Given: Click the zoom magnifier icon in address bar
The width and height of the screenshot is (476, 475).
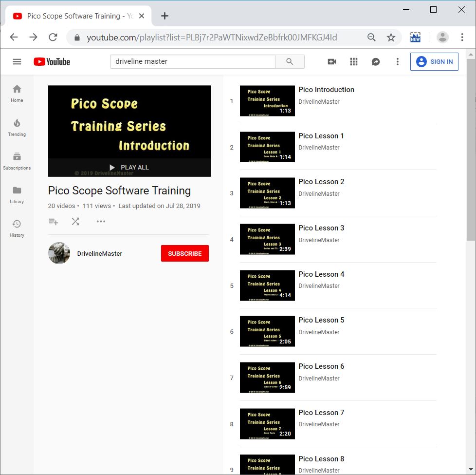Looking at the screenshot, I should pyautogui.click(x=371, y=38).
